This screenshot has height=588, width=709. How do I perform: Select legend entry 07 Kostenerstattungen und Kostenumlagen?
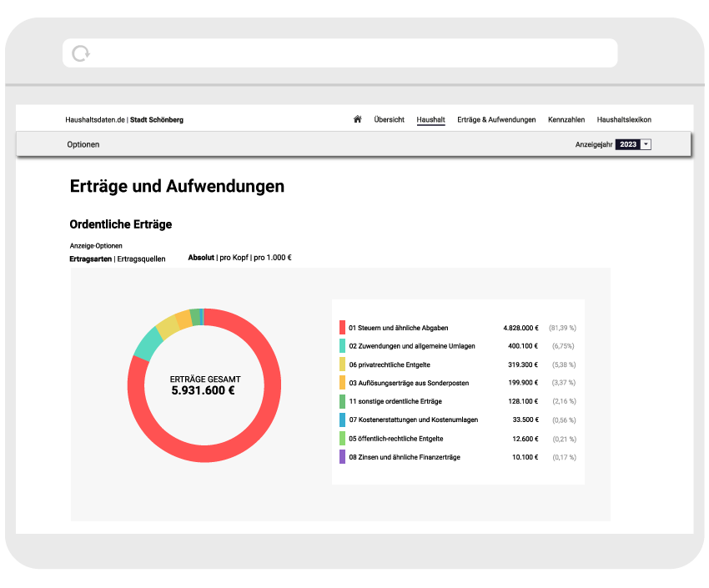pyautogui.click(x=413, y=420)
